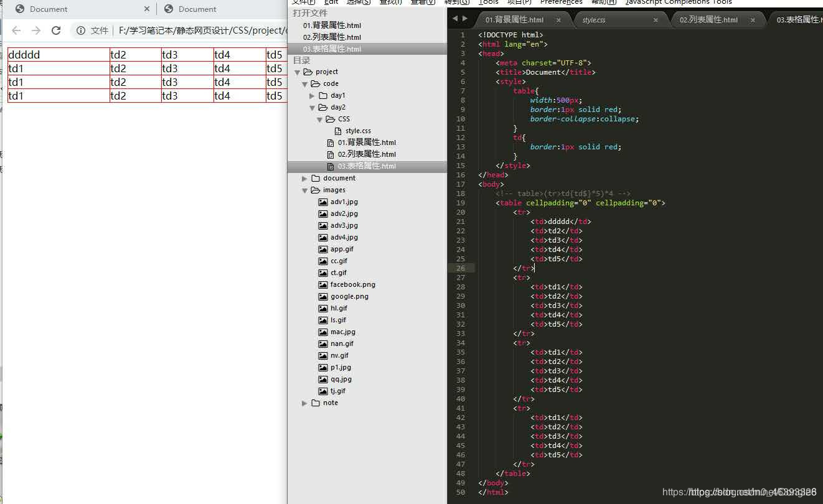Open the Tools menu in Sublime
The image size is (823, 504).
click(489, 2)
